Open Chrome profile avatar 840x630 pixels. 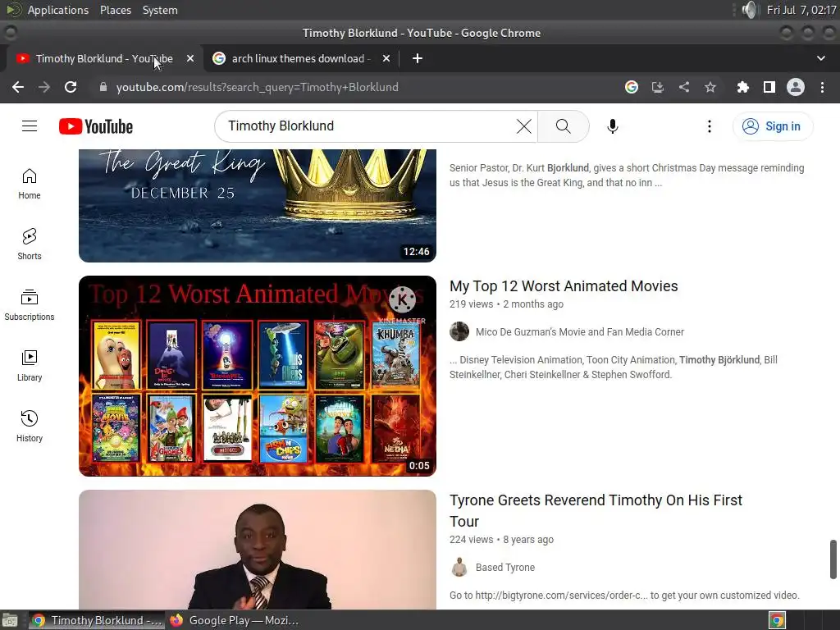pyautogui.click(x=796, y=87)
